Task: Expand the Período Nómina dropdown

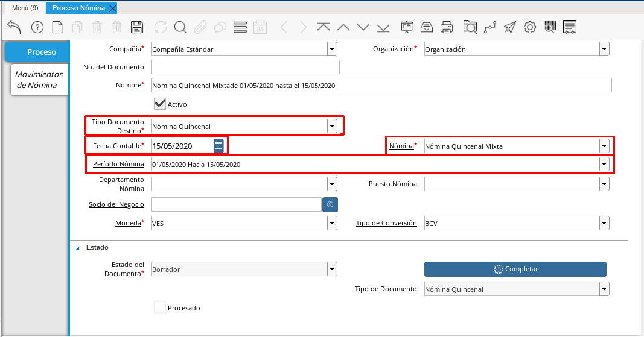Action: (x=604, y=164)
